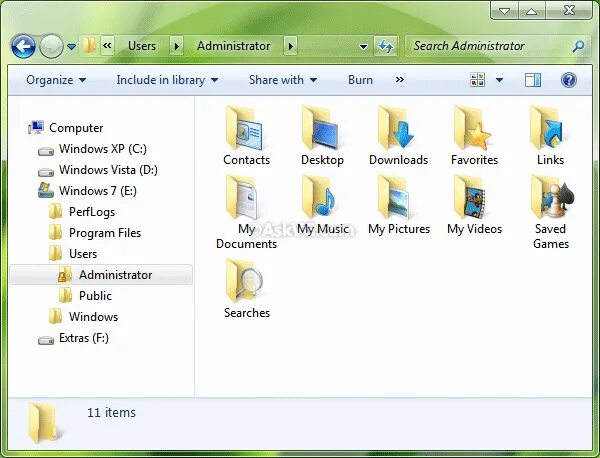Click the refresh button beside address bar
Viewport: 600px width, 458px height.
tap(386, 46)
